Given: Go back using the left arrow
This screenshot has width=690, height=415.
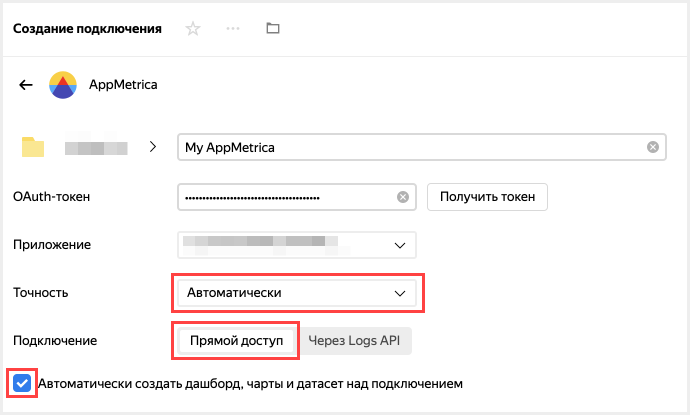Looking at the screenshot, I should [27, 86].
